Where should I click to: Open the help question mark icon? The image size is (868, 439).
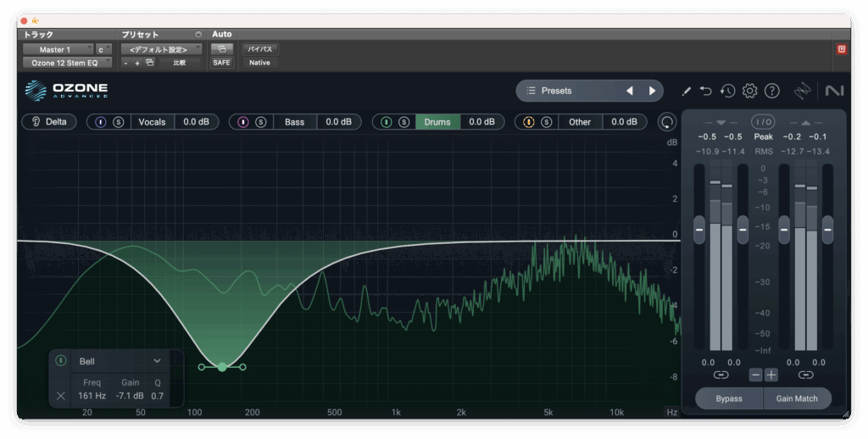coord(771,91)
